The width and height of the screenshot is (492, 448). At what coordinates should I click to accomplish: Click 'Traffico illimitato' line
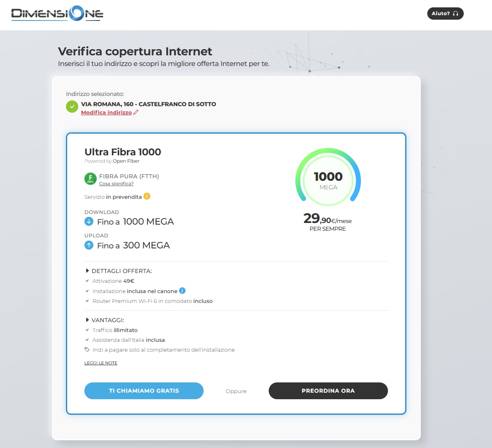click(x=115, y=330)
